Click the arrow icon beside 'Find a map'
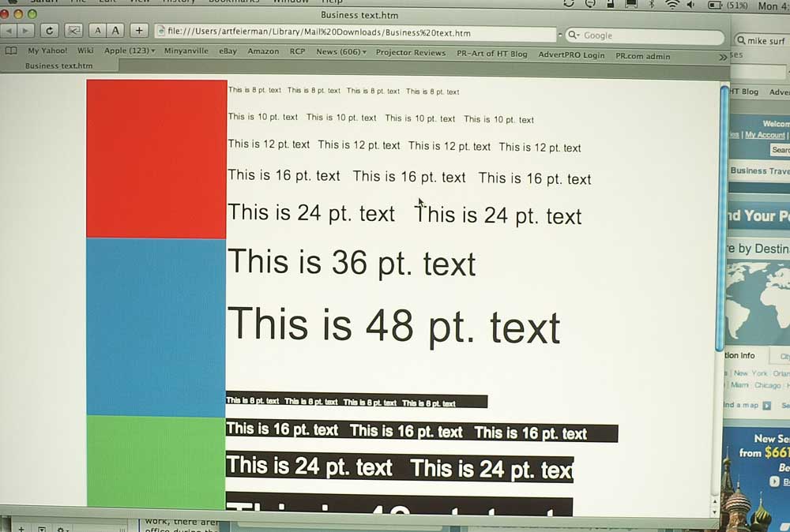The width and height of the screenshot is (790, 532). pyautogui.click(x=766, y=406)
